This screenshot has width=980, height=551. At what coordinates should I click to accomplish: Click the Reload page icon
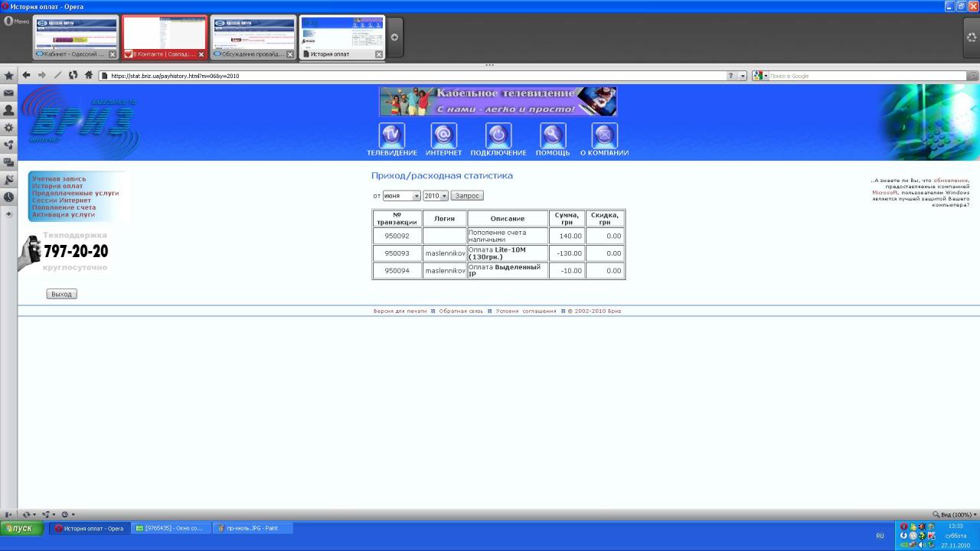pyautogui.click(x=73, y=76)
